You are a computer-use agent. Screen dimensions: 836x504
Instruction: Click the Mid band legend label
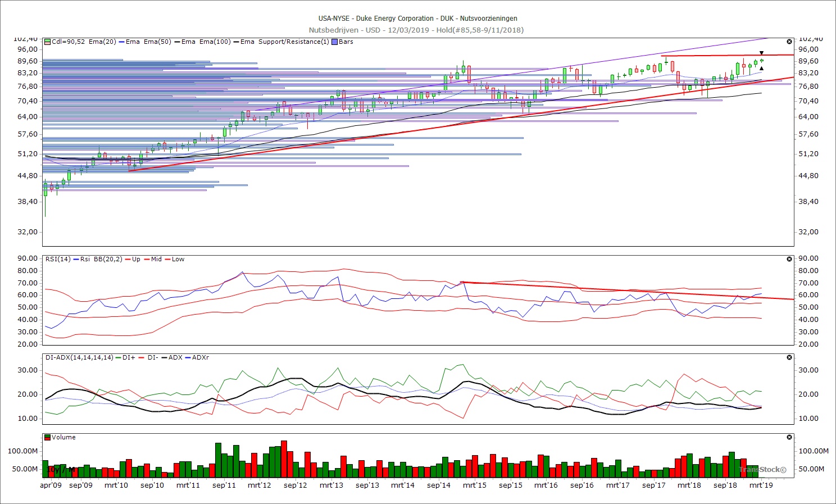point(156,259)
